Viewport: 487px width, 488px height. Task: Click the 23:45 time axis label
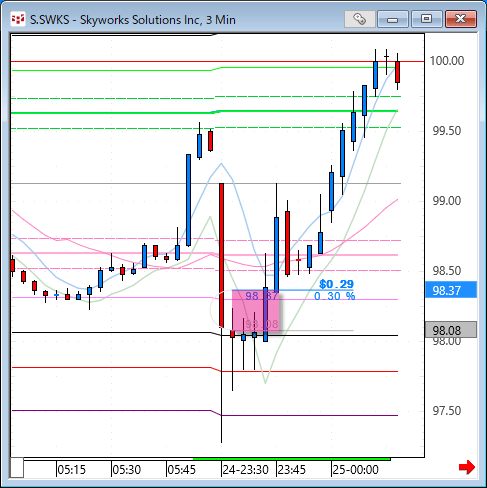pyautogui.click(x=292, y=470)
